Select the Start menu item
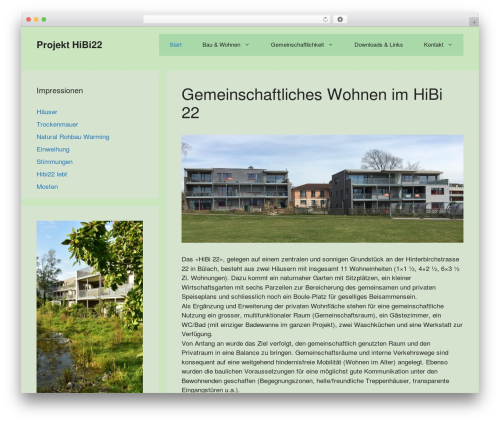Image resolution: width=500 pixels, height=423 pixels. pyautogui.click(x=175, y=45)
